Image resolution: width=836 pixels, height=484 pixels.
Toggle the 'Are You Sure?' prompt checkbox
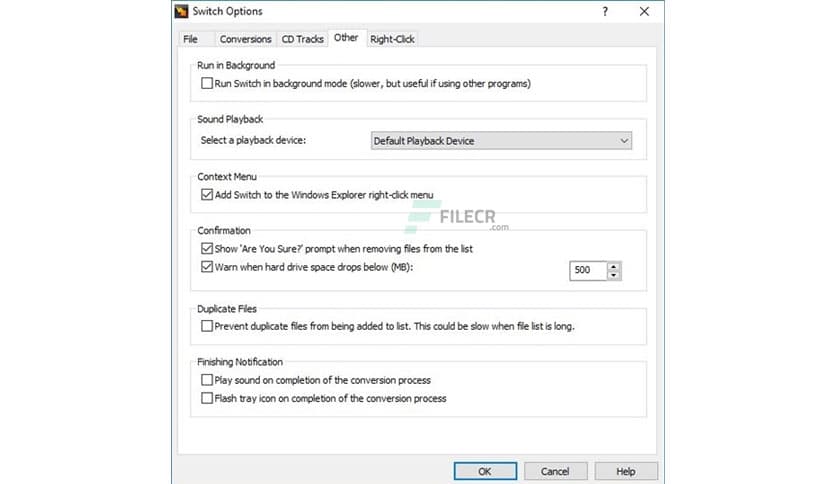(x=207, y=250)
